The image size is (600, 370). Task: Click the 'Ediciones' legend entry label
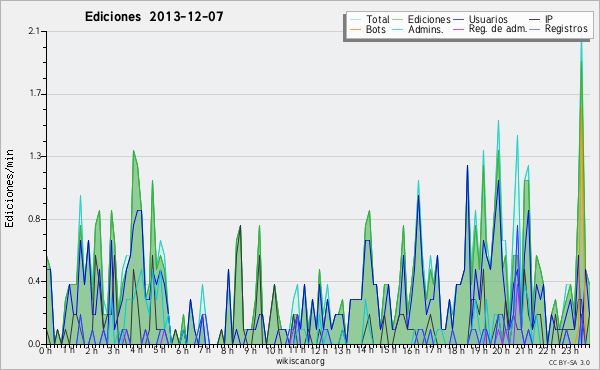(429, 19)
